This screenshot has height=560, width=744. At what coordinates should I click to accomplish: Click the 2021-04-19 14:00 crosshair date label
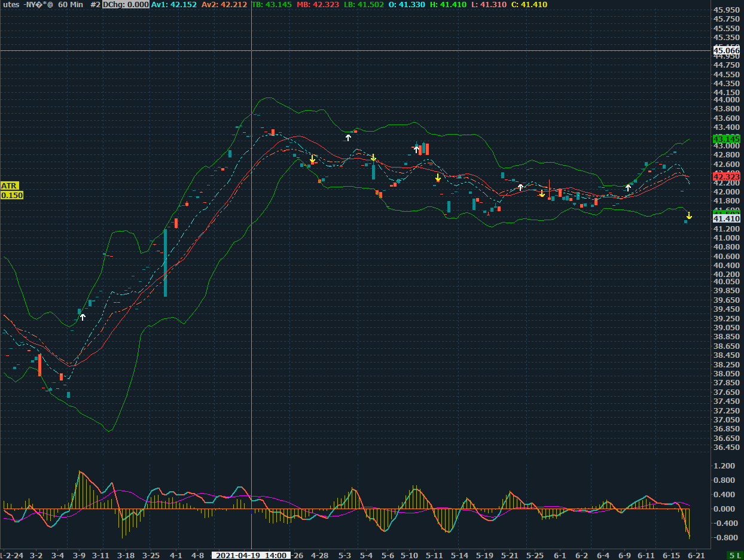(251, 555)
